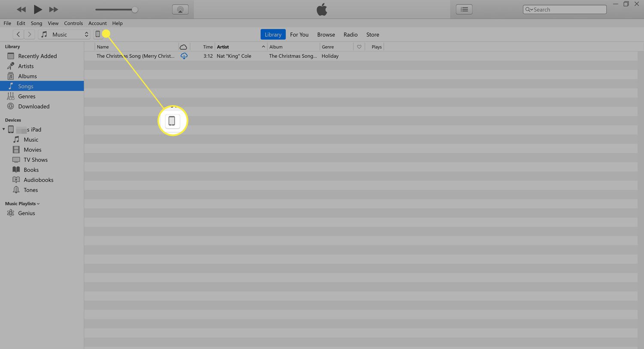The width and height of the screenshot is (644, 349).
Task: Navigate back with the left arrow
Action: click(x=18, y=34)
